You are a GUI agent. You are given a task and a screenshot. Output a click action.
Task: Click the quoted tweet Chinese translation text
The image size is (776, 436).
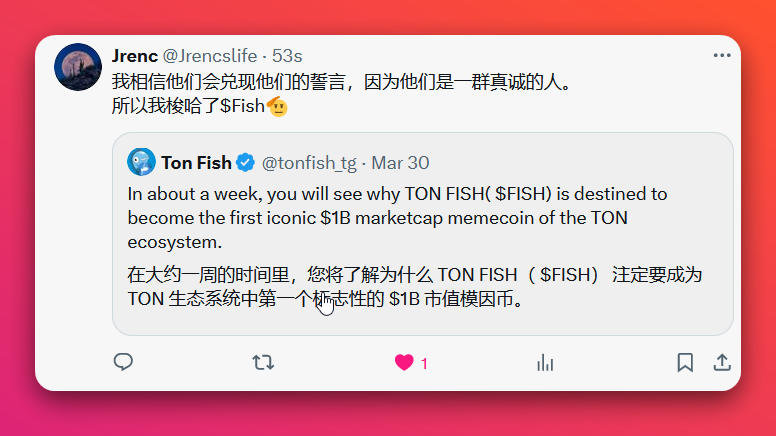pyautogui.click(x=415, y=286)
